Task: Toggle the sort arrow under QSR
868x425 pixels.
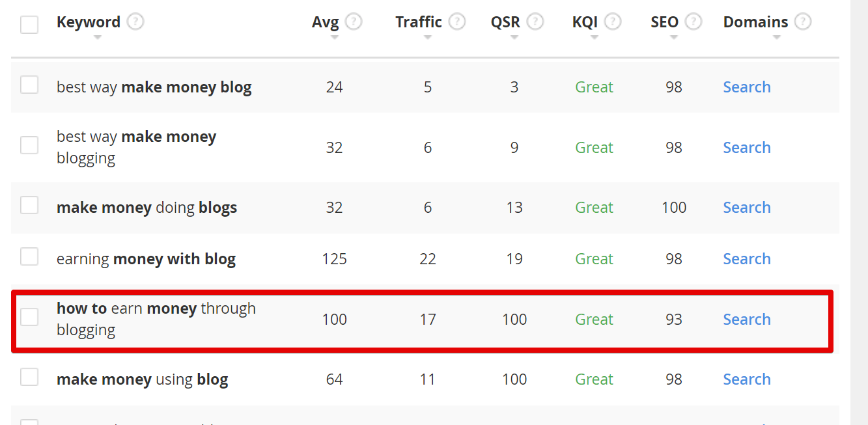Action: [514, 38]
